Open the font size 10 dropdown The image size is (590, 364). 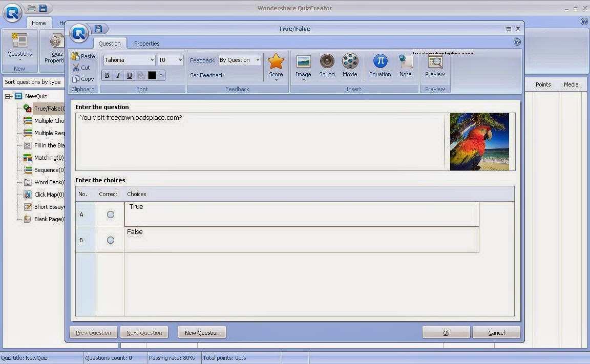(170, 60)
